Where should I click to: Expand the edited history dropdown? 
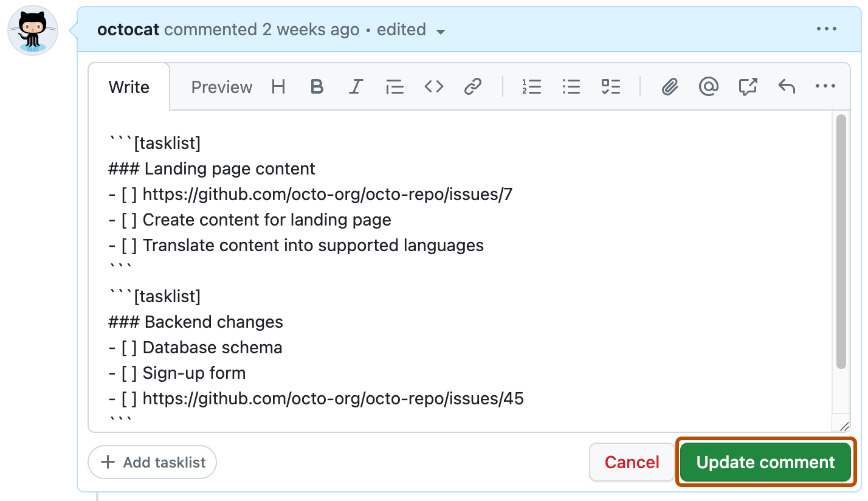coord(441,31)
